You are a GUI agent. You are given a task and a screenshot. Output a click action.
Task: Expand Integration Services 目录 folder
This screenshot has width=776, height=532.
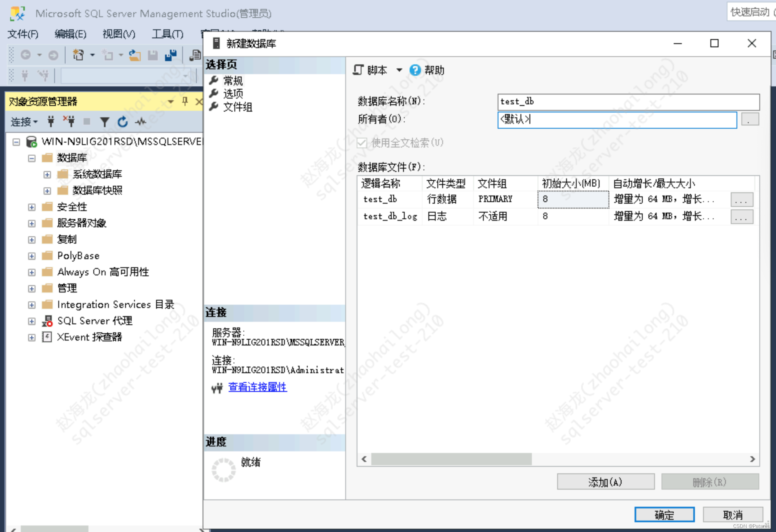(32, 305)
